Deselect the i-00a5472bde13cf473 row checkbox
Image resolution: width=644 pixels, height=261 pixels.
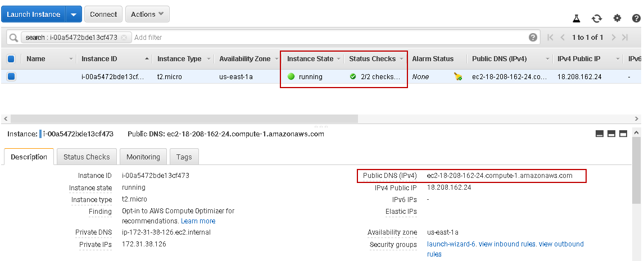click(11, 77)
